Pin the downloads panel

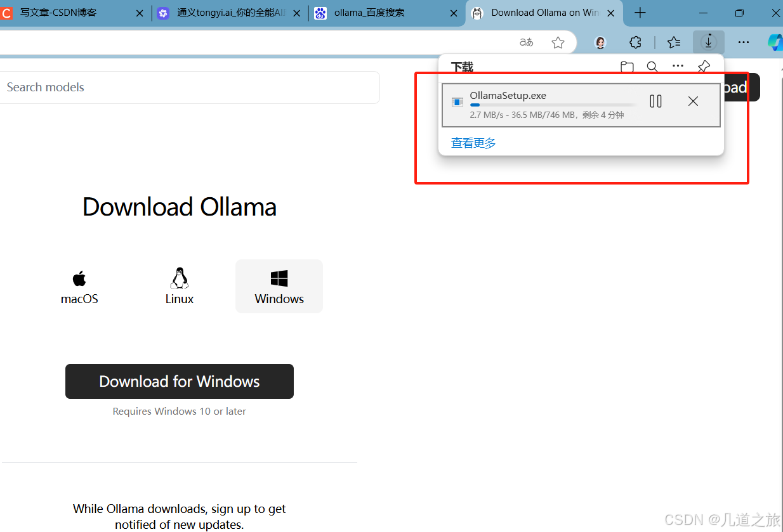tap(703, 67)
